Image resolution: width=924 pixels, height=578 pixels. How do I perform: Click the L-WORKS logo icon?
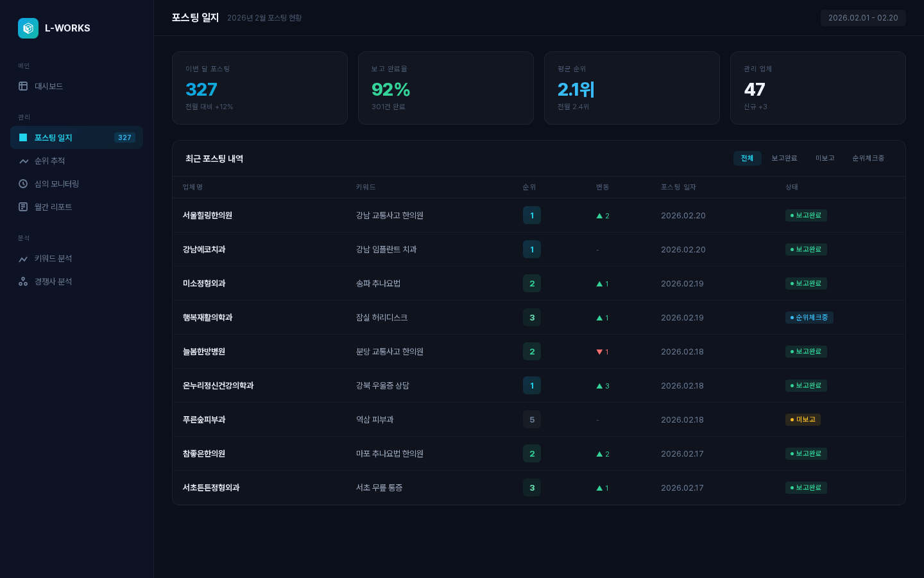tap(28, 28)
